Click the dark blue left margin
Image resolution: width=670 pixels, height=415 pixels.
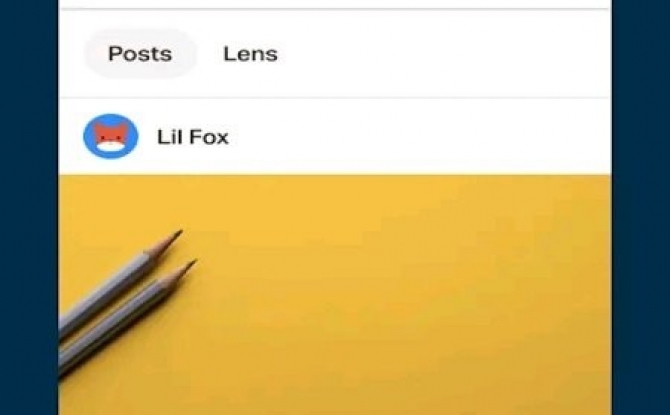pyautogui.click(x=29, y=207)
